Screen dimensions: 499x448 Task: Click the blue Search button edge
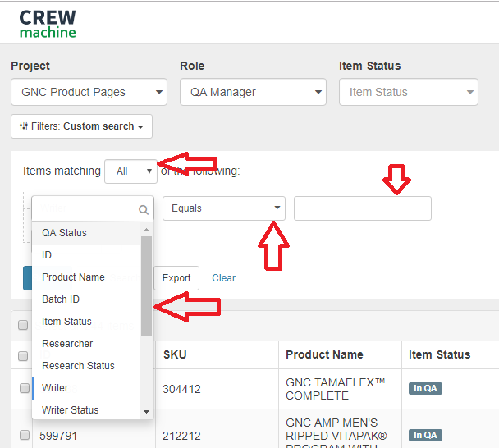(27, 278)
